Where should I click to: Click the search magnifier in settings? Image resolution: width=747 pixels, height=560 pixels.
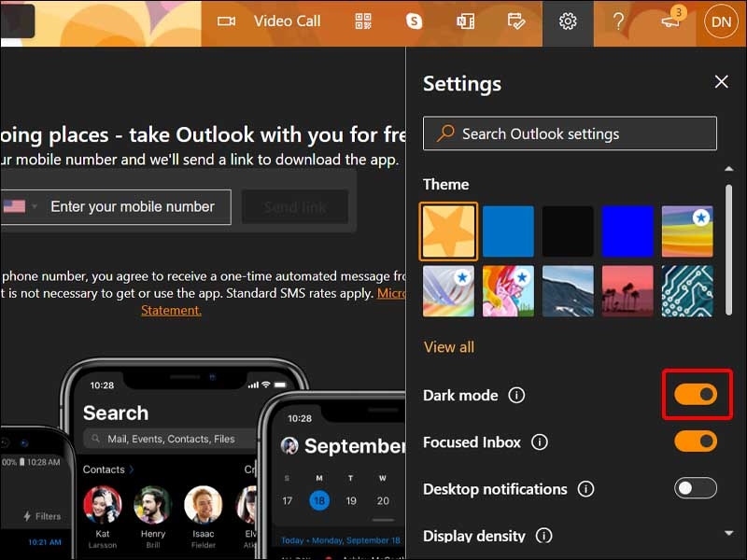(x=445, y=133)
